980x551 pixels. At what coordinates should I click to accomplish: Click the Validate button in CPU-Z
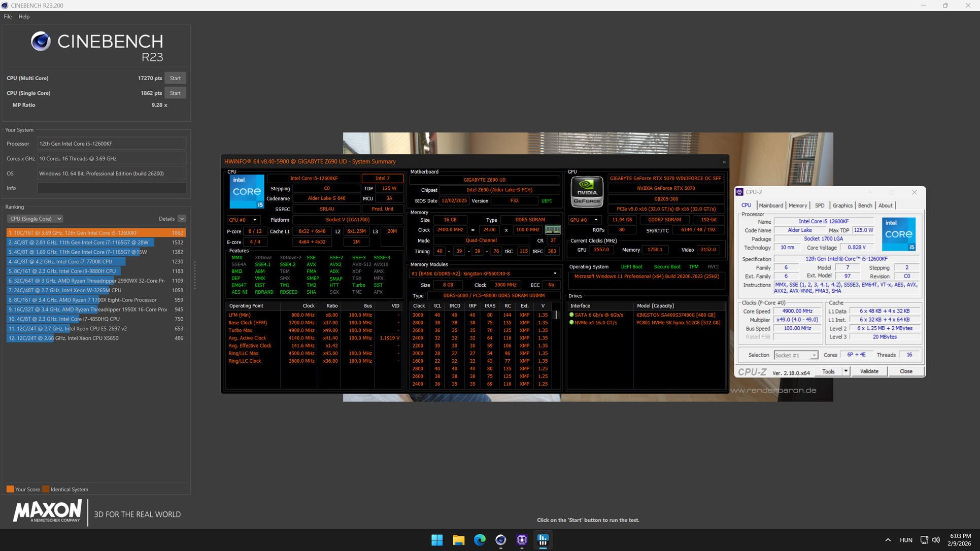[869, 371]
